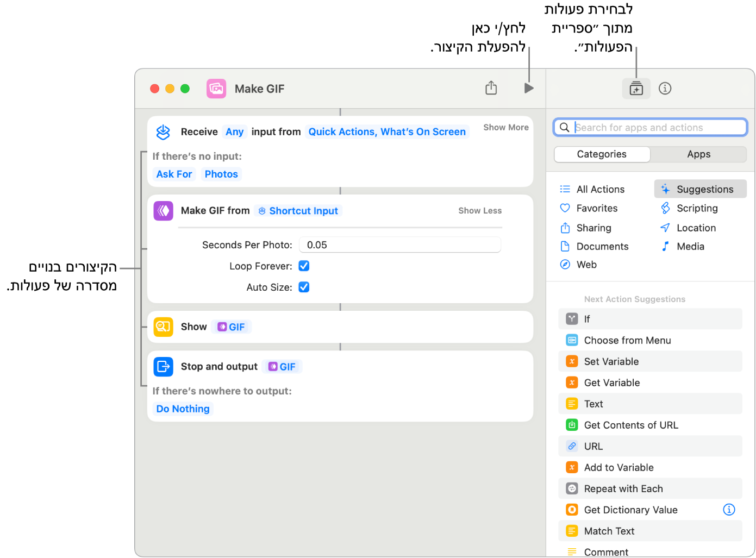Switch to the Apps tab
Screen dimensions: 756x558
pyautogui.click(x=698, y=154)
